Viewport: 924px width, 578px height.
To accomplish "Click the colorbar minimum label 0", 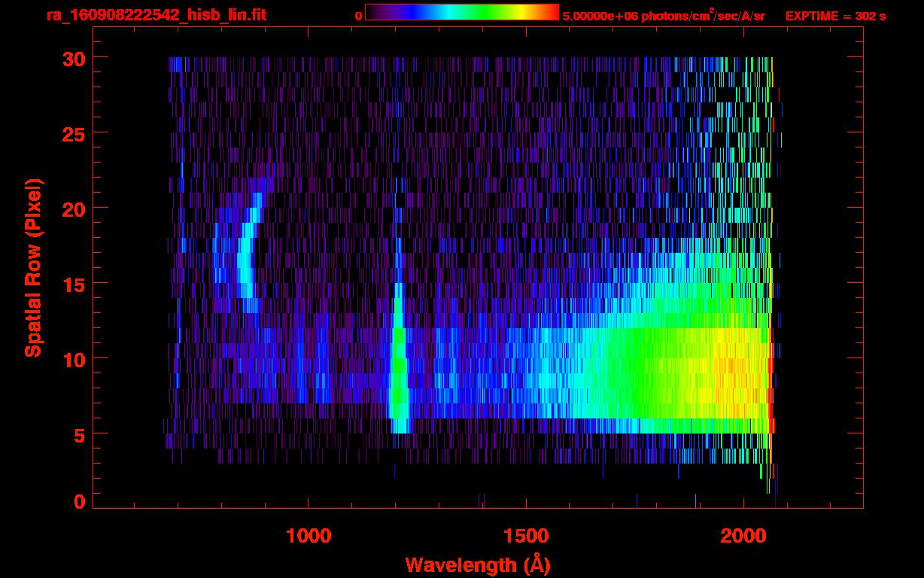I will pyautogui.click(x=358, y=16).
